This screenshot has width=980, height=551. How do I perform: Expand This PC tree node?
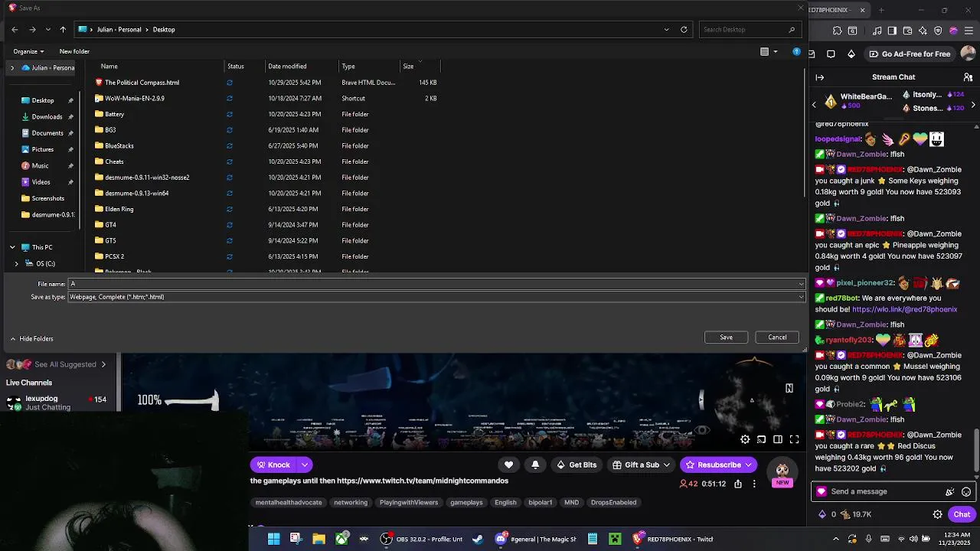[12, 247]
